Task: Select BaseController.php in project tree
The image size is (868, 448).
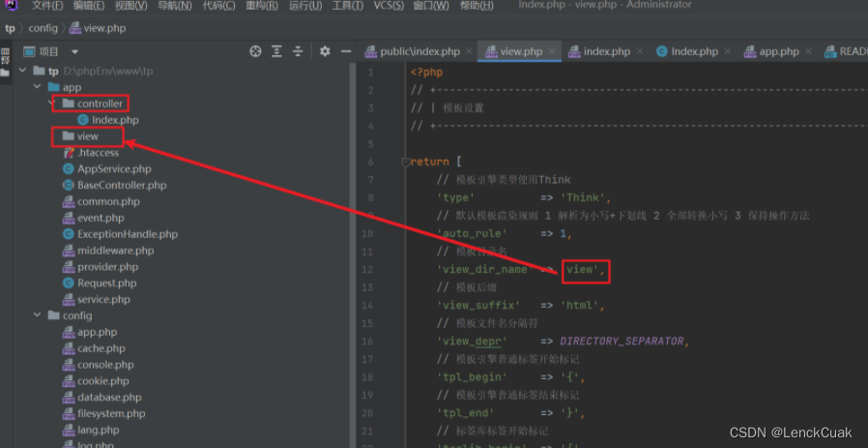Action: click(115, 185)
